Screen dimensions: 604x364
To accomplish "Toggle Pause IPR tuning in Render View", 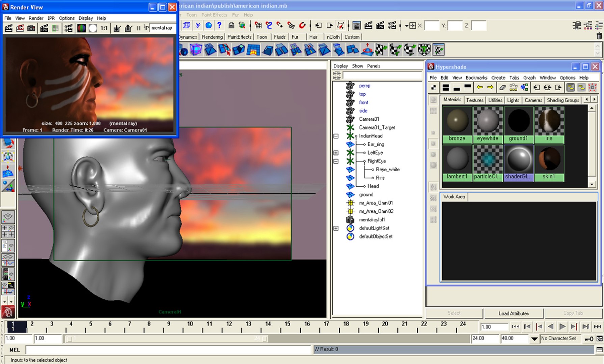I will (x=138, y=28).
